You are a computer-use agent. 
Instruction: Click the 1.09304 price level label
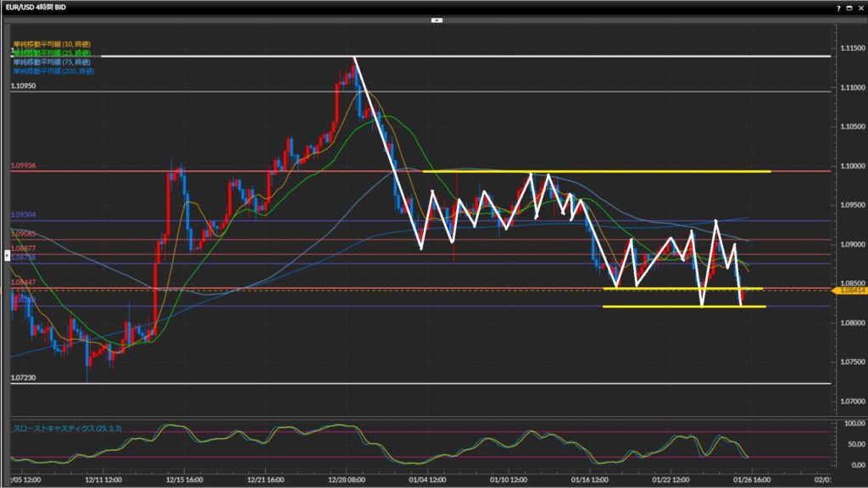[x=23, y=215]
